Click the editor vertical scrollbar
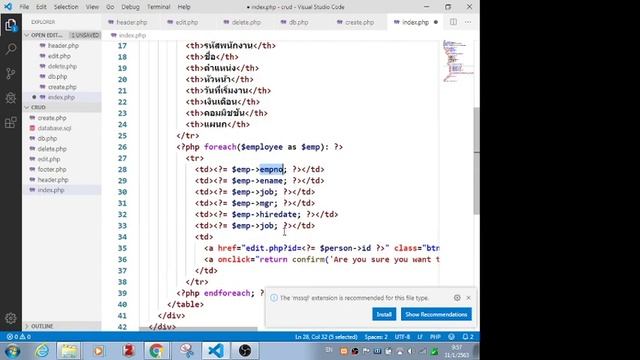This screenshot has width=640, height=360. (x=476, y=161)
